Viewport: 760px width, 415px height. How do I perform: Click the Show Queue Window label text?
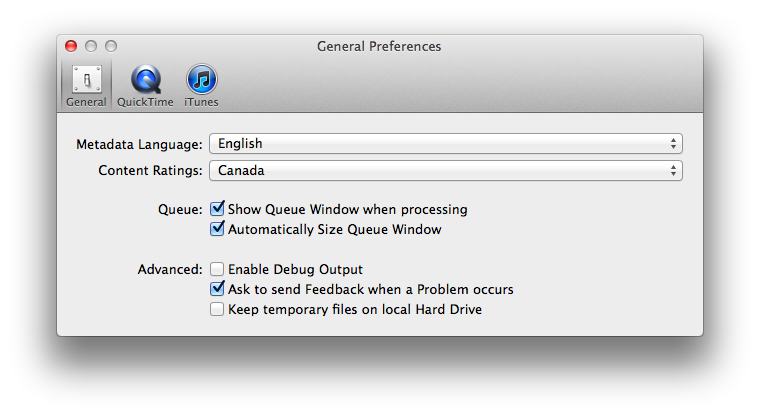click(348, 209)
